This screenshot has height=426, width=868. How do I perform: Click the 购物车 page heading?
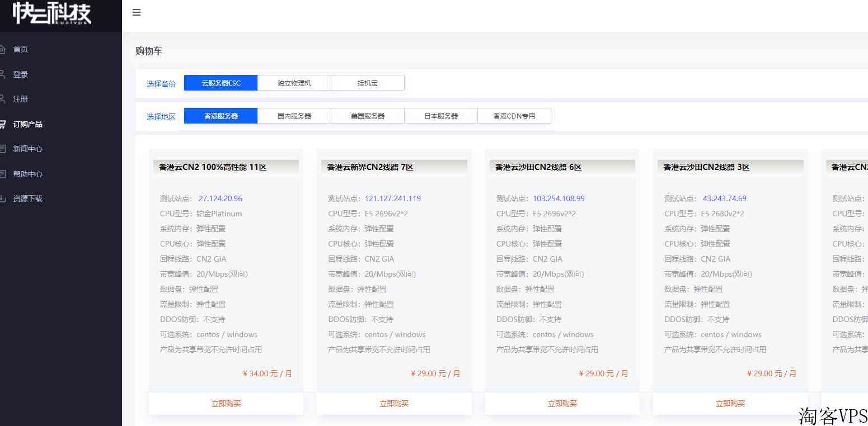point(149,51)
